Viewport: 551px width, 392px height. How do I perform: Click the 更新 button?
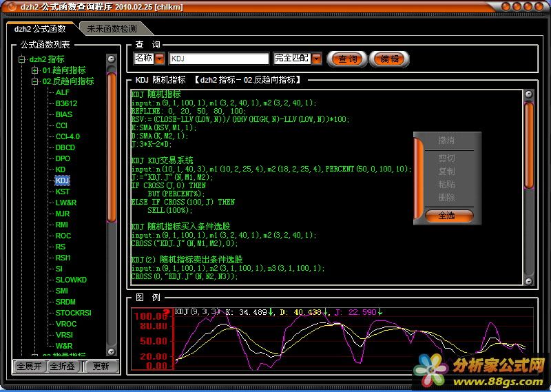coord(101,367)
